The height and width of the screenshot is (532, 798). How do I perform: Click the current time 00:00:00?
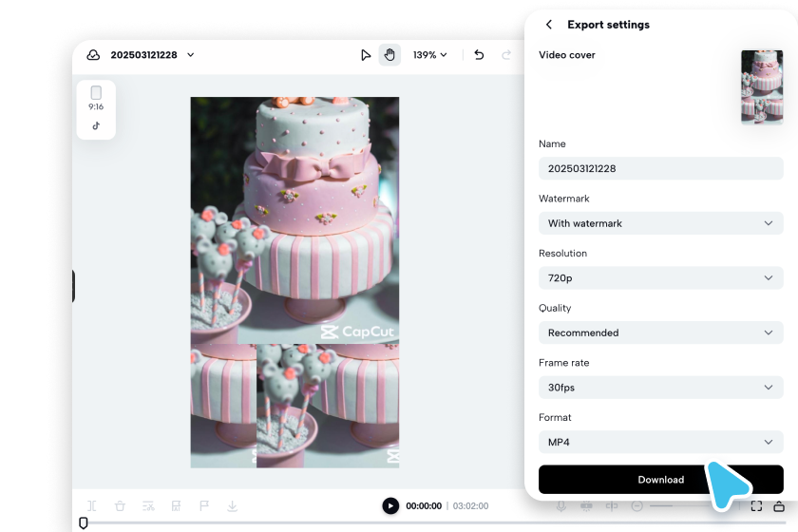424,506
